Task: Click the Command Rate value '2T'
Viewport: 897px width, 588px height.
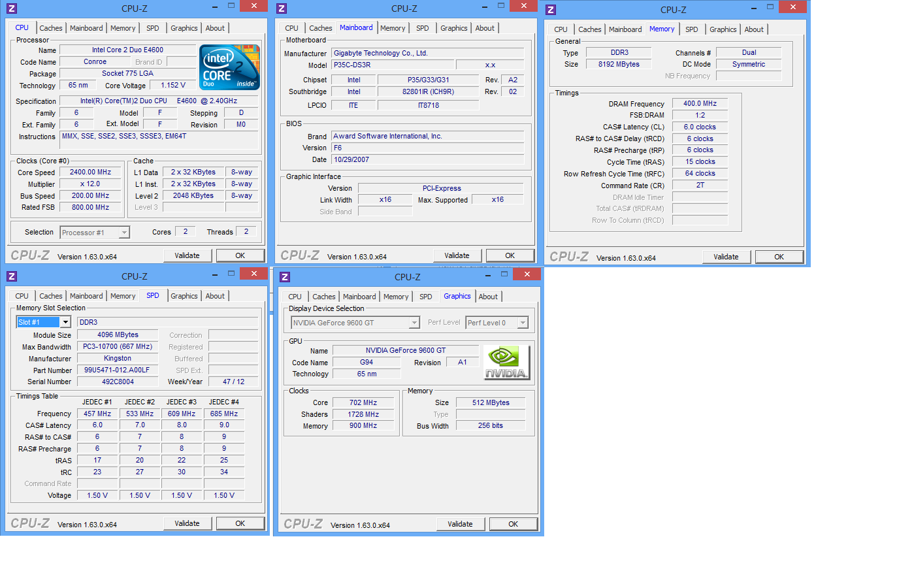Action: (x=700, y=185)
